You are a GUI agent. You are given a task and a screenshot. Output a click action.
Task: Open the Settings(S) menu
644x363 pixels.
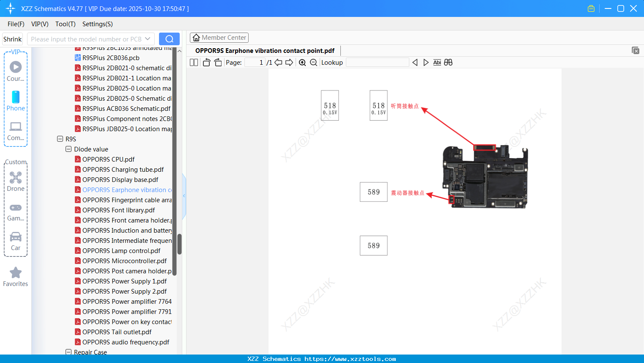point(97,24)
